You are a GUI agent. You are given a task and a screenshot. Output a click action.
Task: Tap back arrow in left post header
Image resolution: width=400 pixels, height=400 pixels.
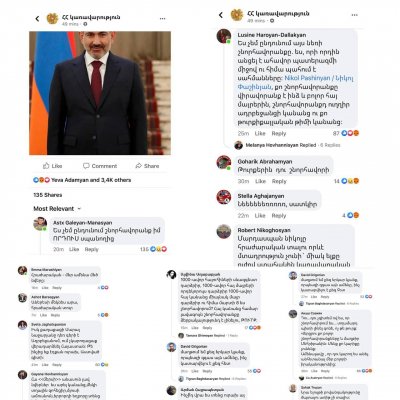pos(37,19)
